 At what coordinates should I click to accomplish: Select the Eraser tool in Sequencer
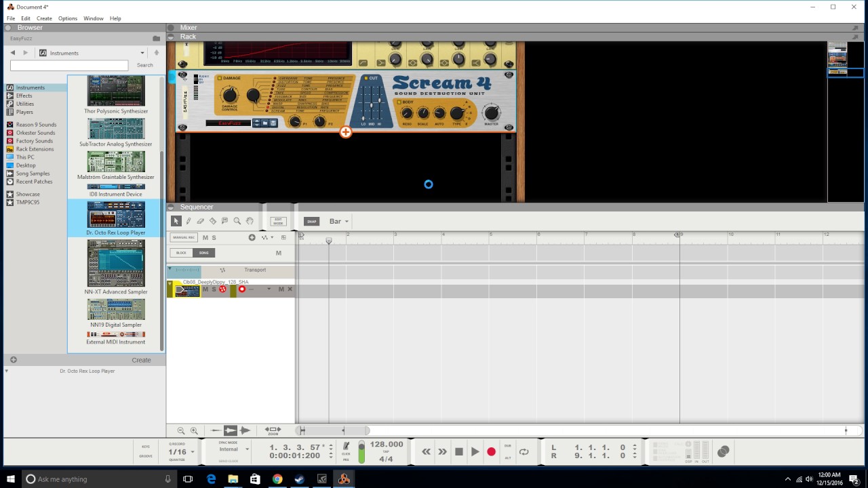(201, 221)
